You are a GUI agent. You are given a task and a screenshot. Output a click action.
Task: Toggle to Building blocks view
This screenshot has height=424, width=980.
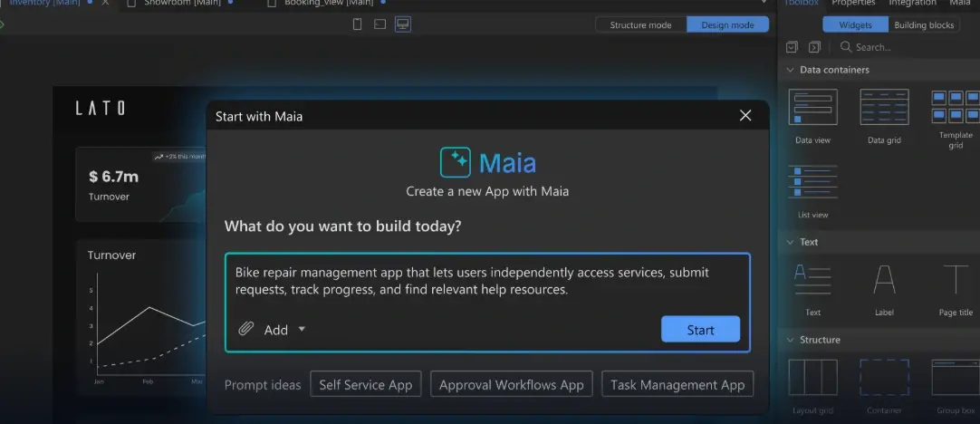(924, 24)
